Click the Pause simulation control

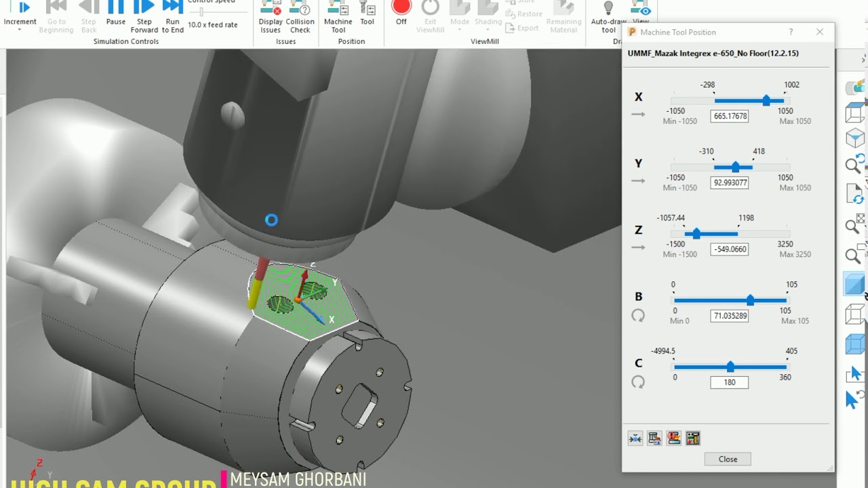[116, 14]
